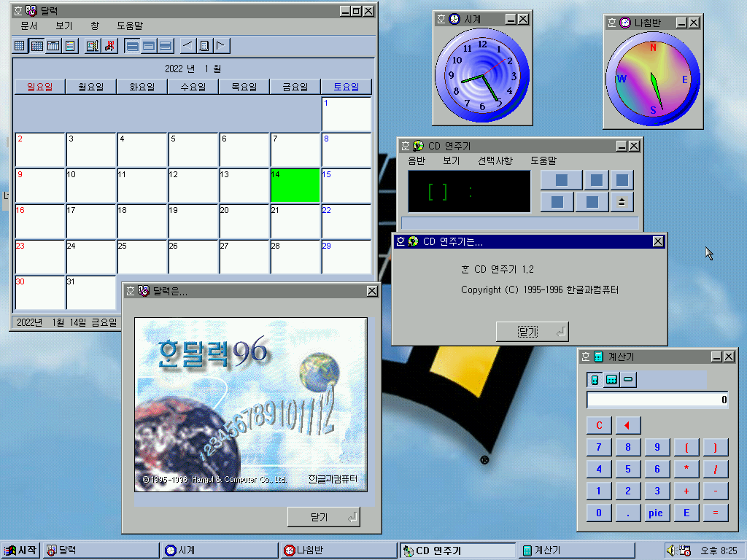The width and height of the screenshot is (747, 560).
Task: Open the 보기 menu in the calendar window
Action: 64,26
